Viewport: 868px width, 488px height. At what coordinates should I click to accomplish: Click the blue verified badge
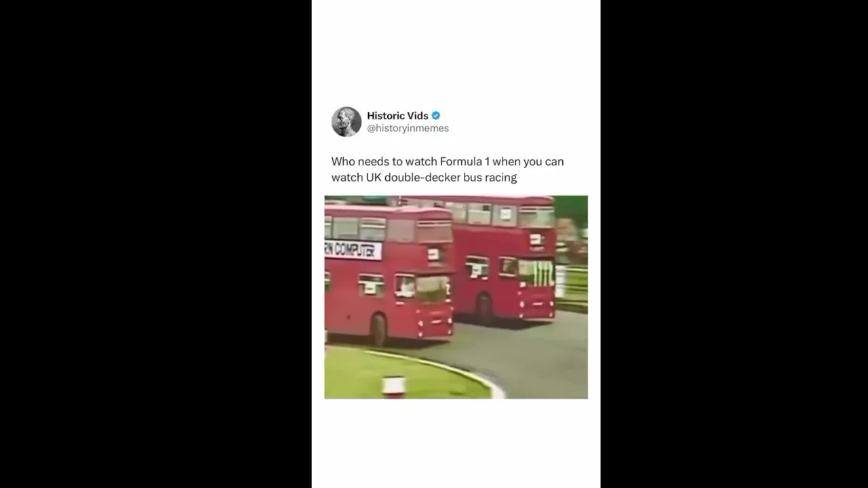[436, 116]
